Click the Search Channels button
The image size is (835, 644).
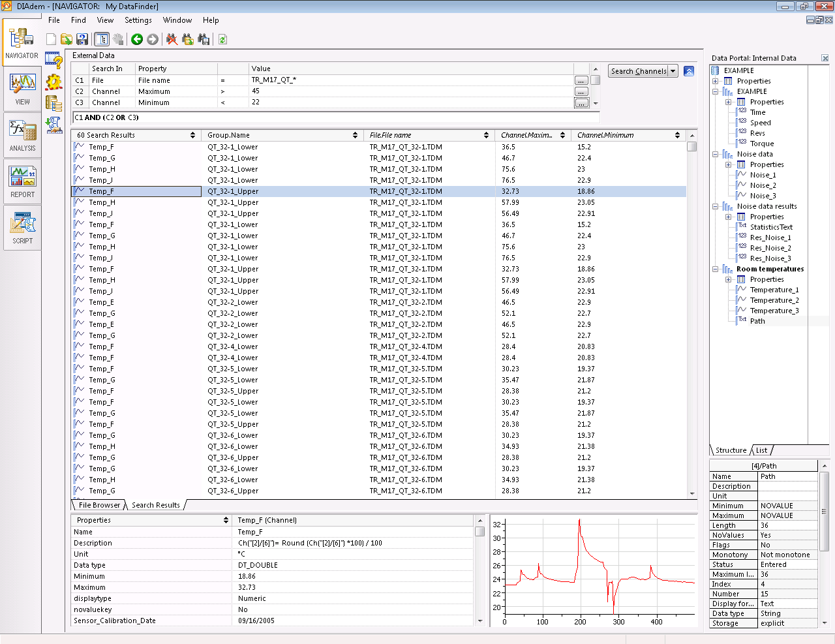click(x=639, y=71)
